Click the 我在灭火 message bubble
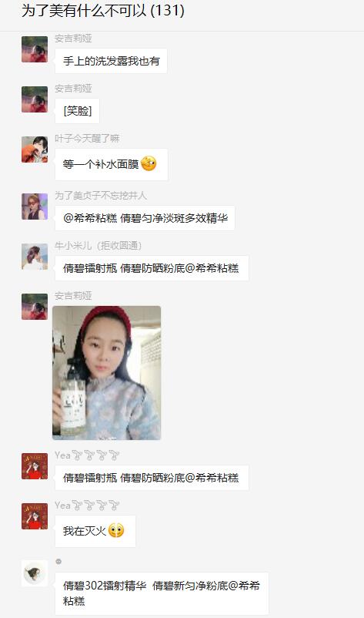The height and width of the screenshot is (618, 364). (95, 531)
